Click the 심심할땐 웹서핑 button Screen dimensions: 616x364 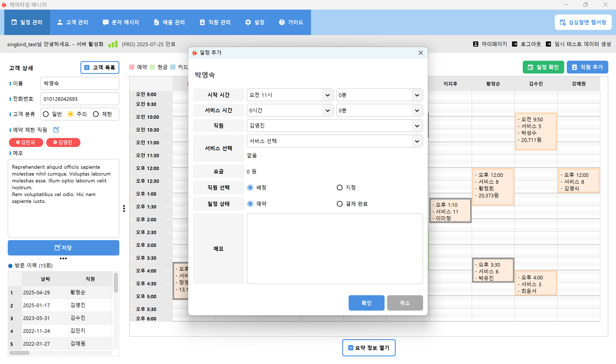click(x=583, y=22)
